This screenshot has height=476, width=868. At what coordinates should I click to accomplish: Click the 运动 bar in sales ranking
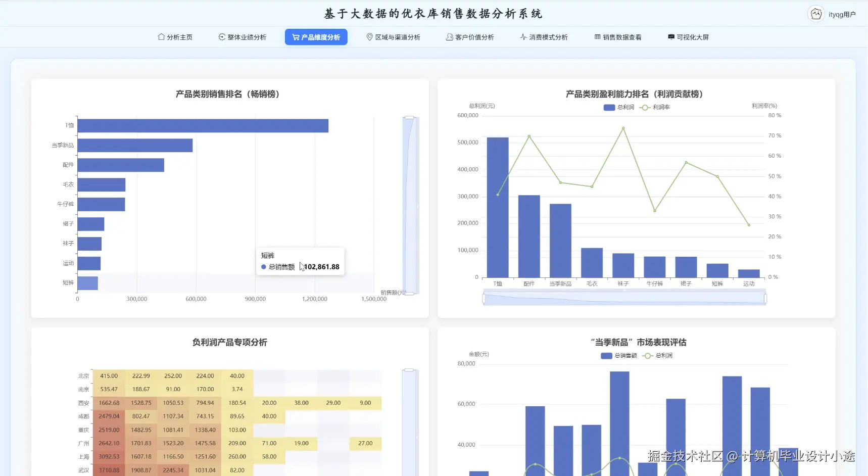89,264
